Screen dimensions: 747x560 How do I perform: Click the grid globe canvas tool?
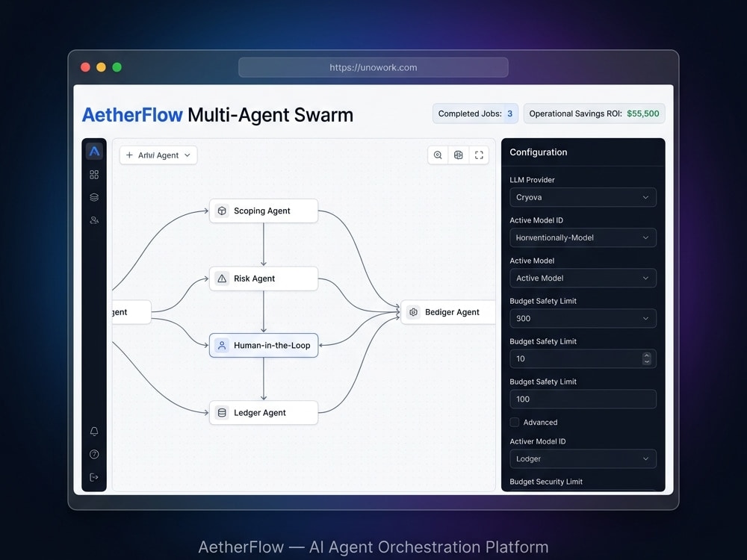pyautogui.click(x=459, y=155)
